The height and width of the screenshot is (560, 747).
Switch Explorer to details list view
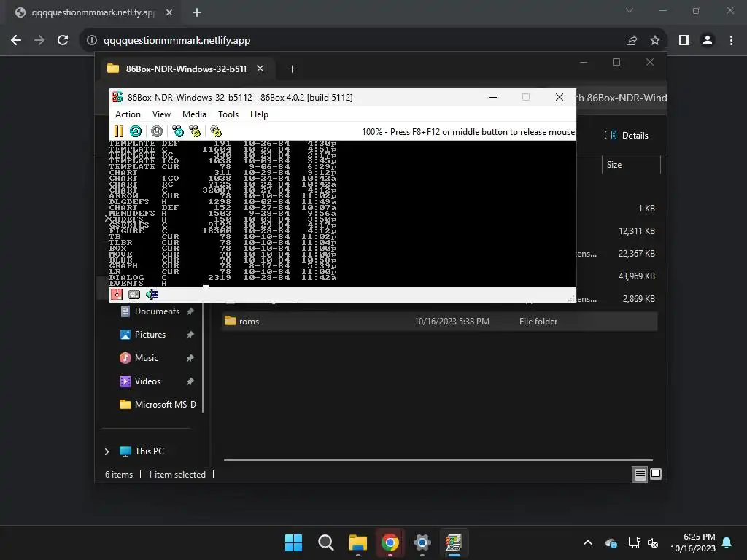click(640, 474)
